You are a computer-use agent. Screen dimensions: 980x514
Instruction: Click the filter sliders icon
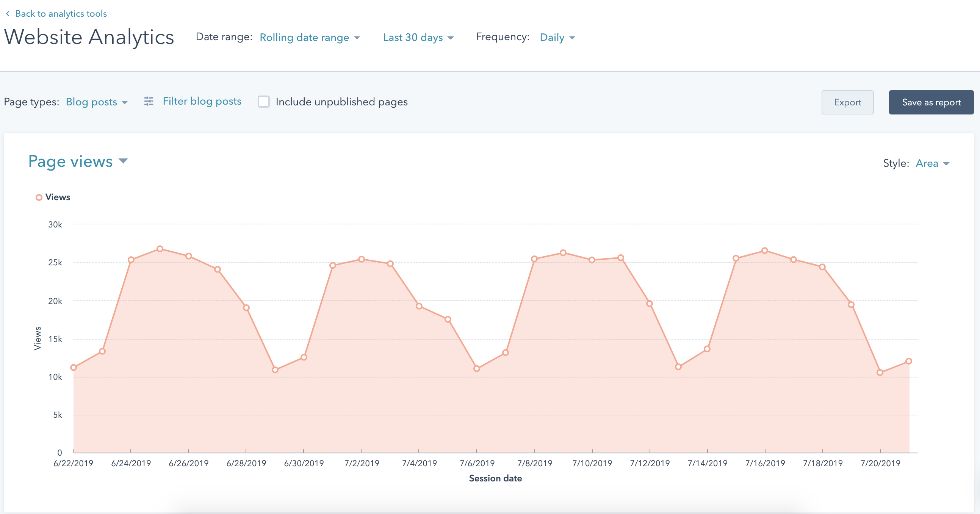click(149, 101)
